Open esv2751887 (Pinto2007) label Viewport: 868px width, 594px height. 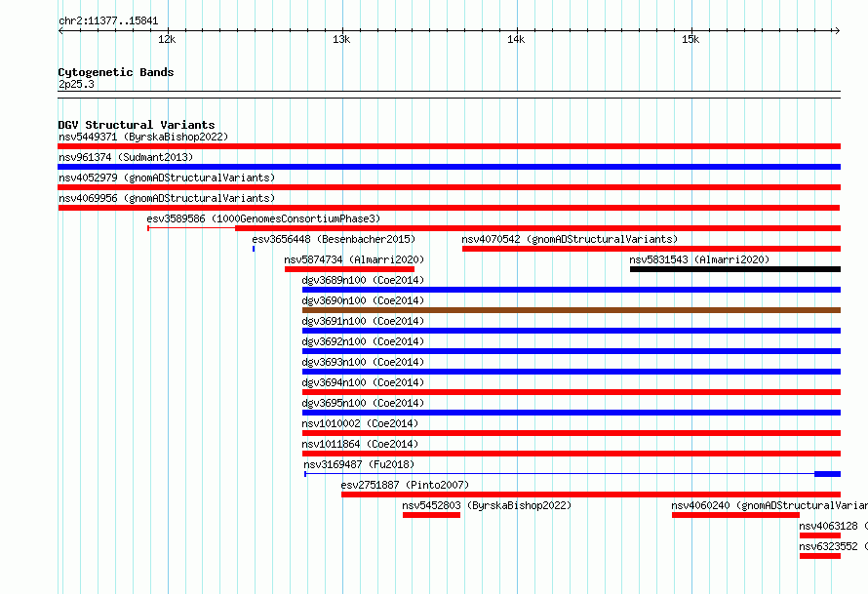pos(405,485)
